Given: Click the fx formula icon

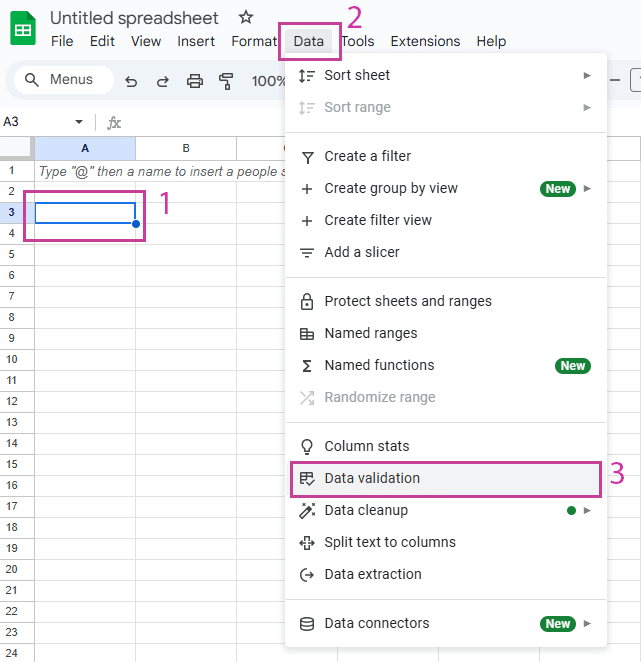Looking at the screenshot, I should tap(114, 122).
